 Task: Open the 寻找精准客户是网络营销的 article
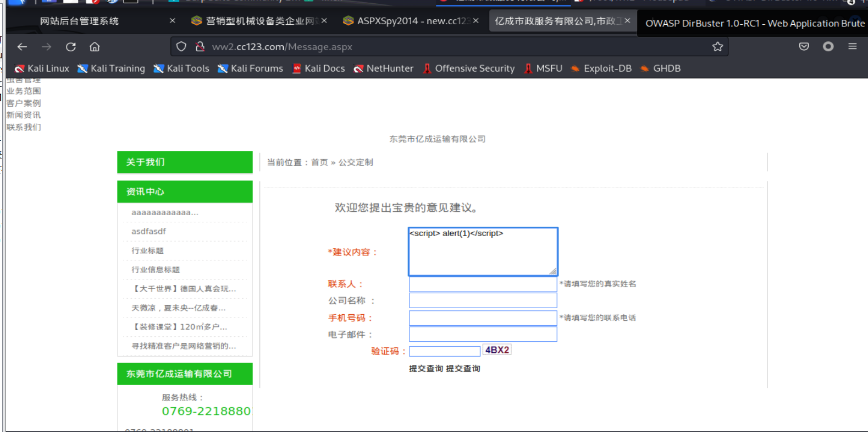(184, 346)
